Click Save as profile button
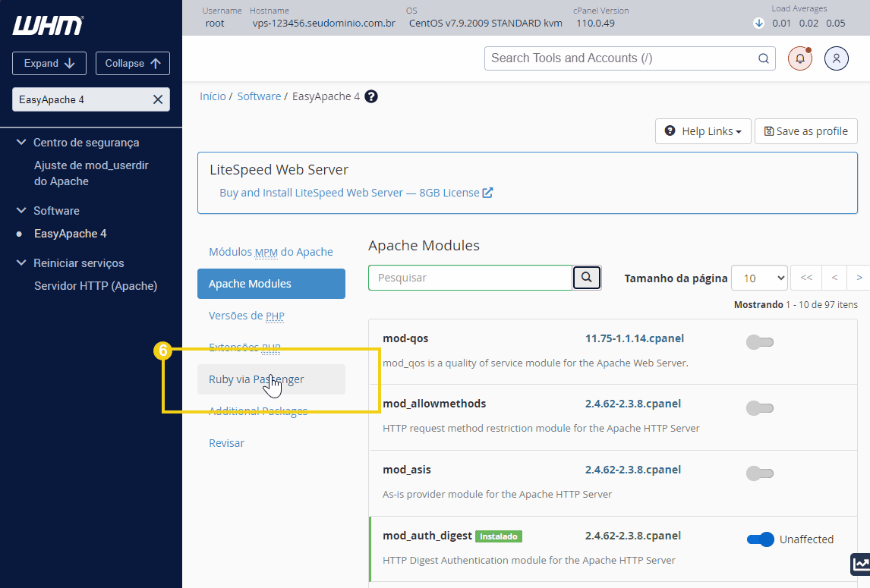Screen dimensions: 870x588 [x=805, y=131]
